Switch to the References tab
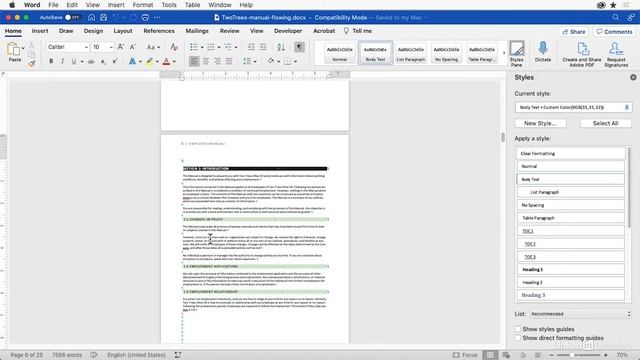The image size is (640, 360). click(159, 31)
